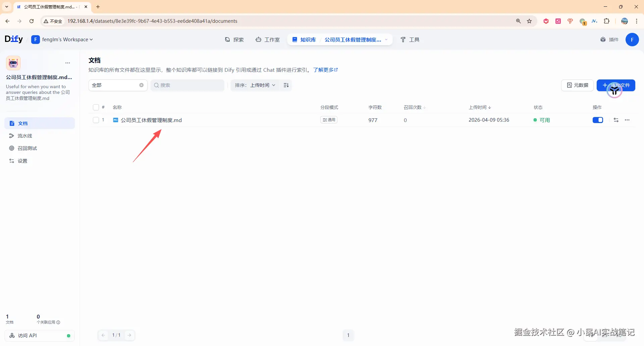
Task: Click the markdown file icon in row 1
Action: pos(116,120)
